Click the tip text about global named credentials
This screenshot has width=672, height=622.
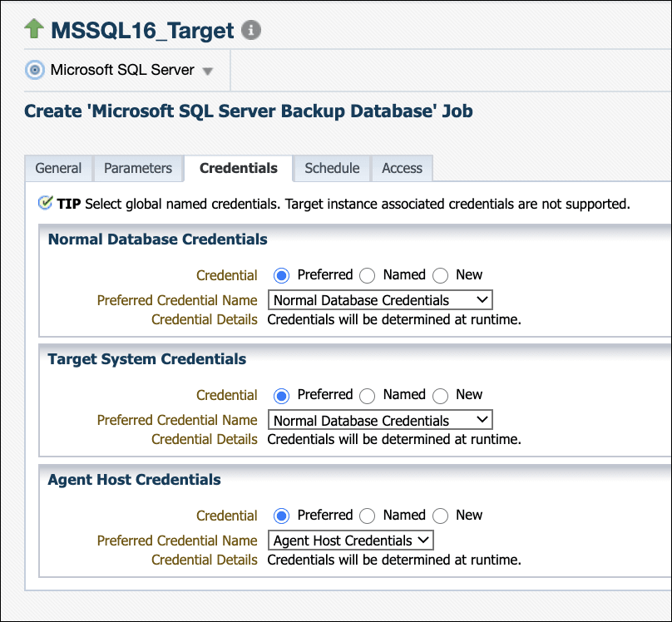[358, 204]
